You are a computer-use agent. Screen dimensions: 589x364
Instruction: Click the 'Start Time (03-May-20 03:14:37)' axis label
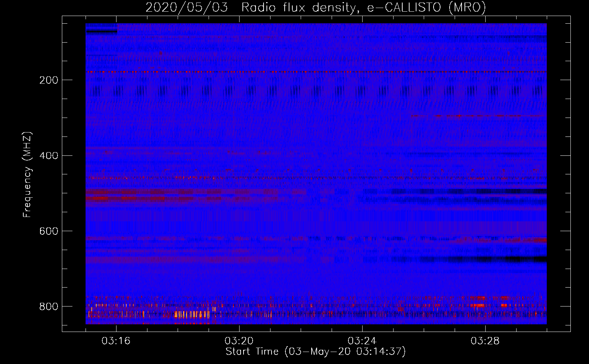pyautogui.click(x=316, y=352)
